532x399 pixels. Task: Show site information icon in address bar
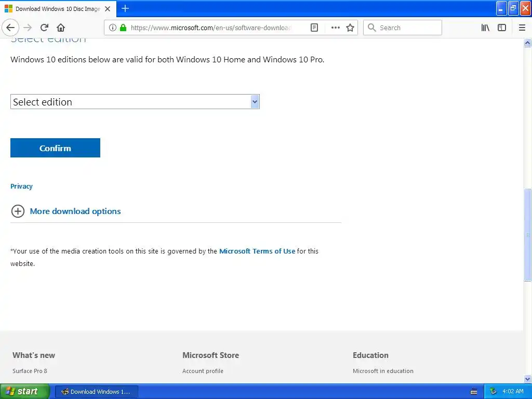pos(113,28)
